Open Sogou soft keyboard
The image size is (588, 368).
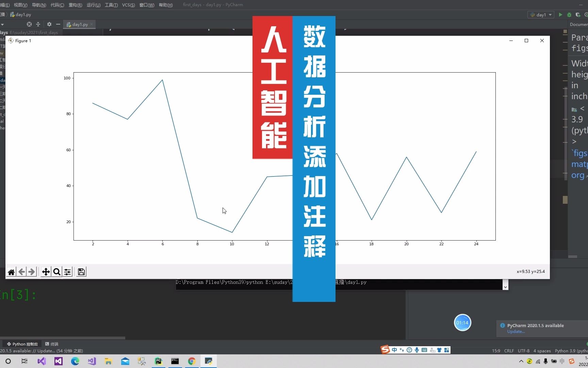(x=424, y=350)
